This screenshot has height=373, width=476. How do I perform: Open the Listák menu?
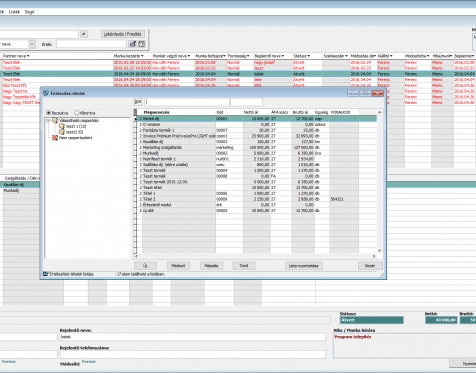tap(14, 12)
